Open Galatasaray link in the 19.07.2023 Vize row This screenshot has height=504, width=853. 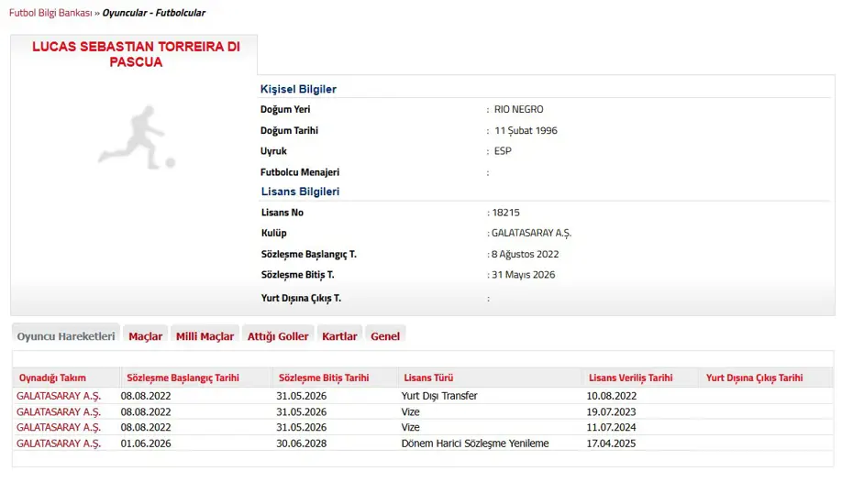click(x=59, y=411)
